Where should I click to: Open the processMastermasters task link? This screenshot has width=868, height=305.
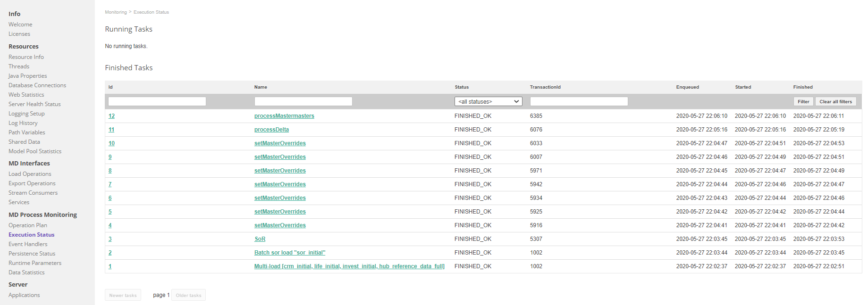point(284,116)
